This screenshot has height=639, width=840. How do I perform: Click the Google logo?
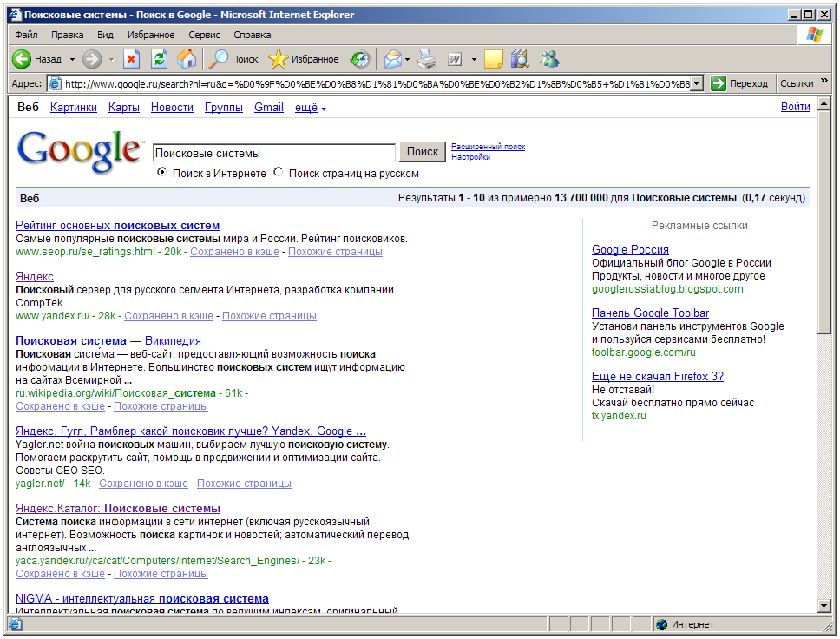point(81,152)
